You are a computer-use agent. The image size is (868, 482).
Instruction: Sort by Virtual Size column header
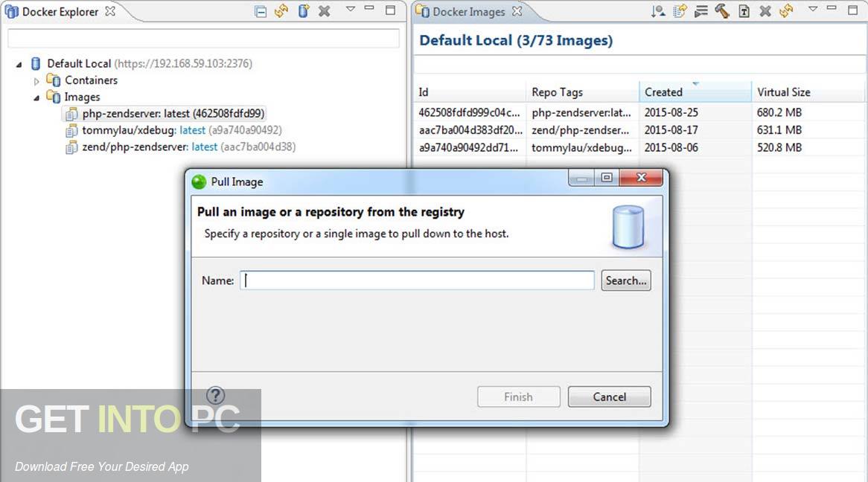808,91
